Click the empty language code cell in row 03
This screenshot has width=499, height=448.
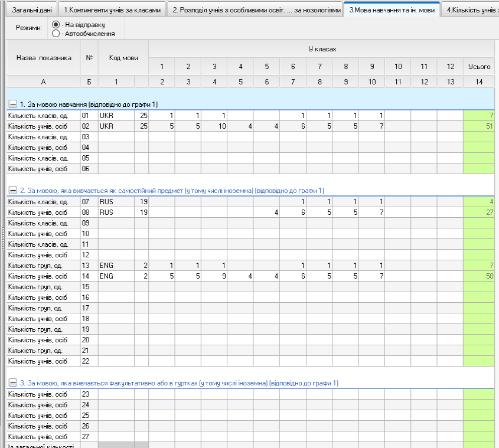coord(116,136)
